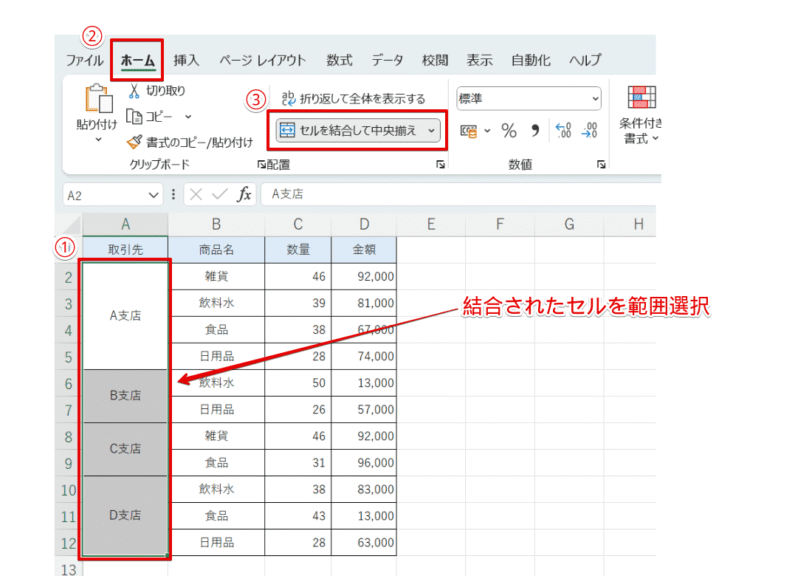Click the accounting number format icon
Image resolution: width=812 pixels, height=576 pixels.
pyautogui.click(x=468, y=131)
